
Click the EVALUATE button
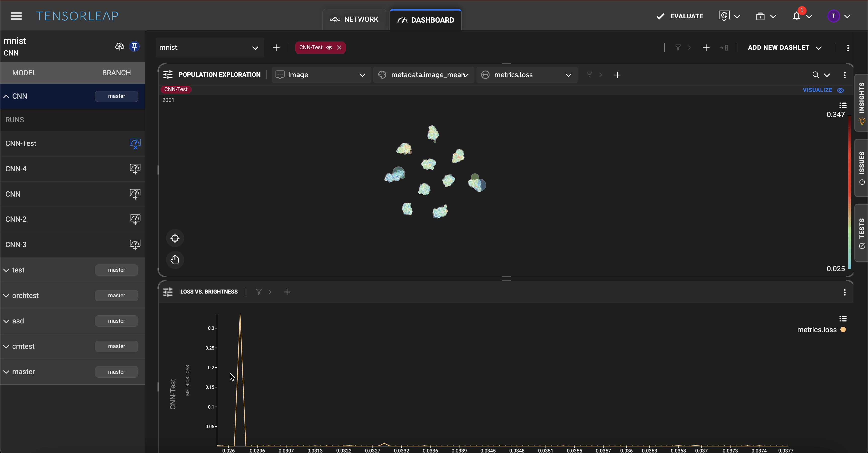pos(680,16)
